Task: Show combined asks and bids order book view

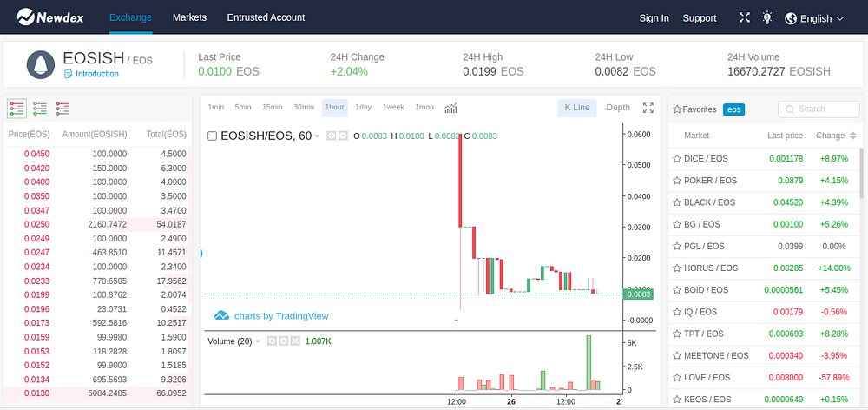Action: click(16, 109)
